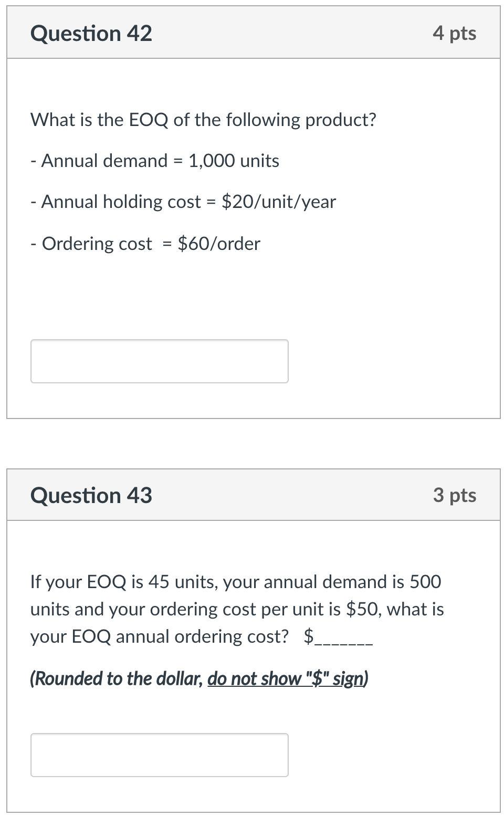This screenshot has height=816, width=504.
Task: Click the EOQ question prompt text
Action: coord(203,119)
